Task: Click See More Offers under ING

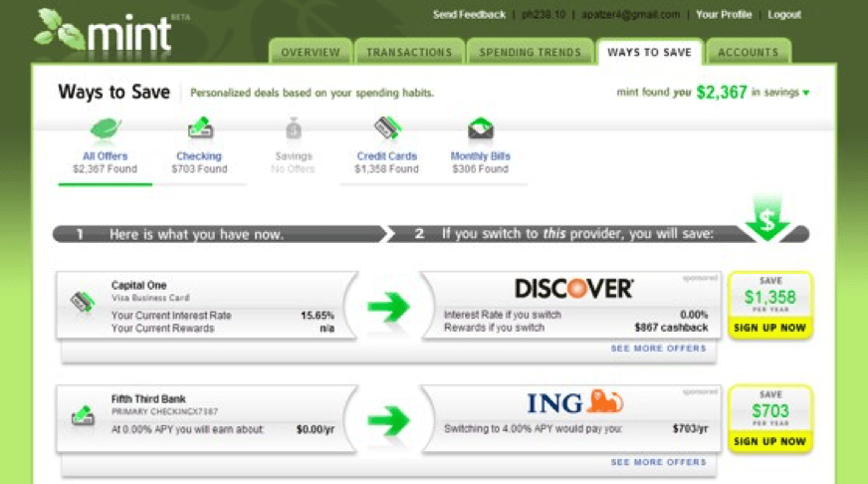Action: point(659,462)
